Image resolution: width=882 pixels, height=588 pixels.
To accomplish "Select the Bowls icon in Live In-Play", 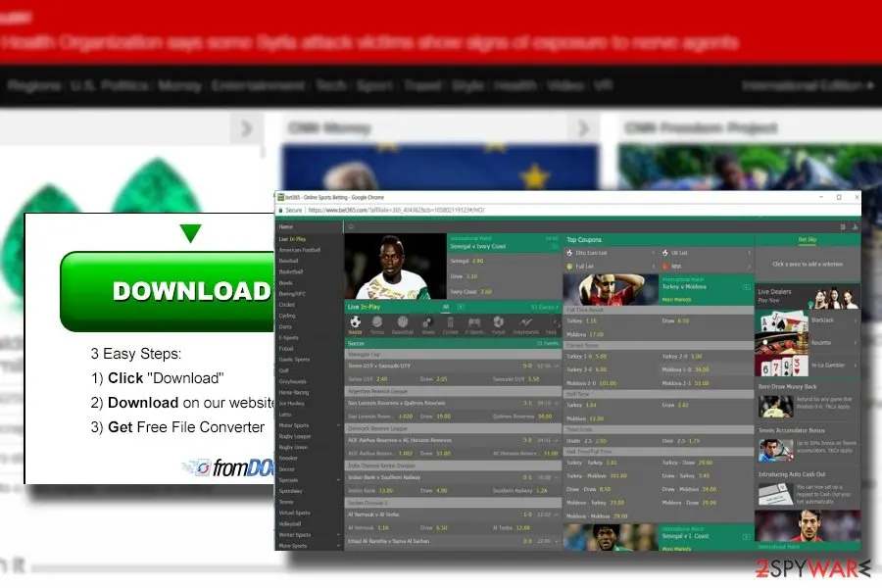I will 427,322.
